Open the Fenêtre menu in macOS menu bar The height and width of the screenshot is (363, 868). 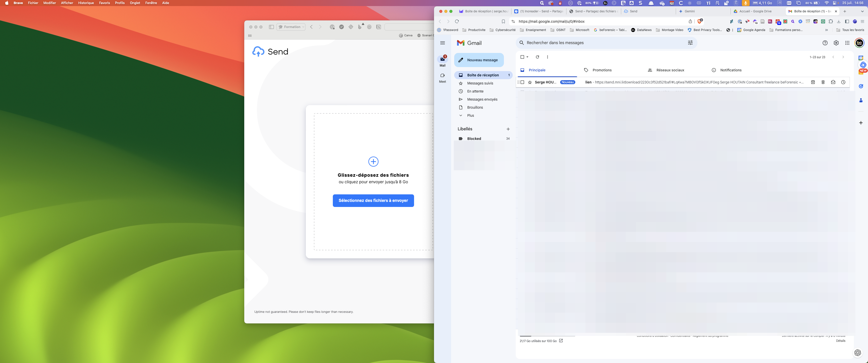(x=151, y=3)
